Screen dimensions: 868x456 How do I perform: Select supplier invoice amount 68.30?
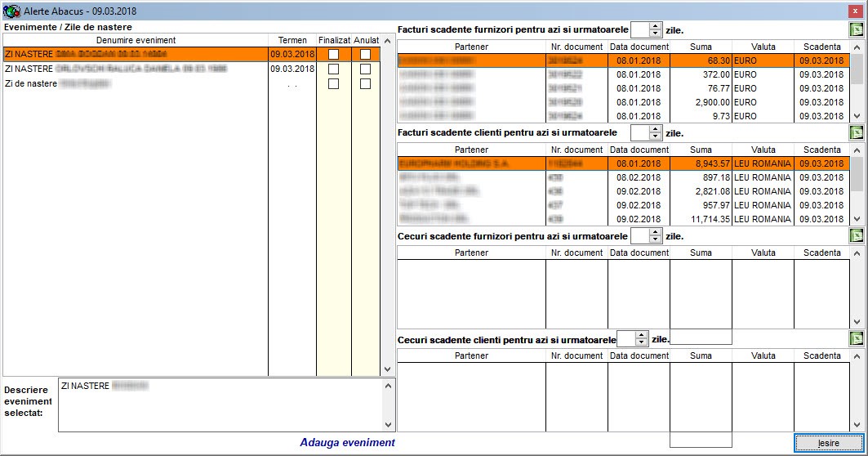pos(623,60)
